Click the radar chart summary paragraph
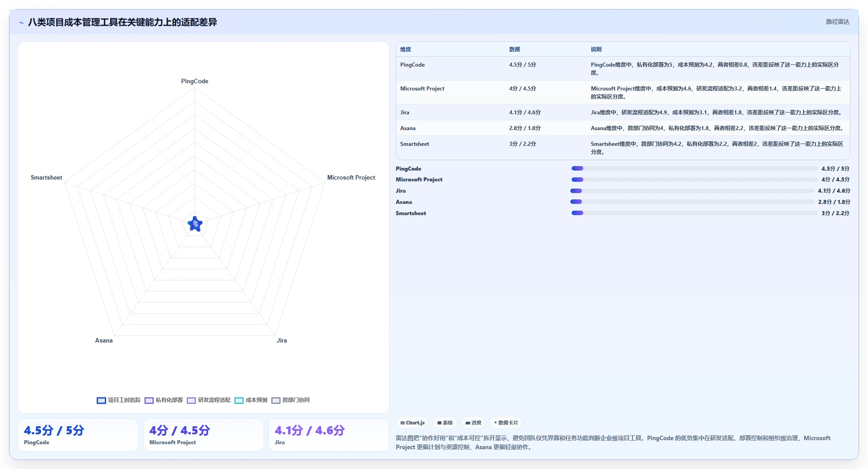This screenshot has width=868, height=469. [613, 442]
